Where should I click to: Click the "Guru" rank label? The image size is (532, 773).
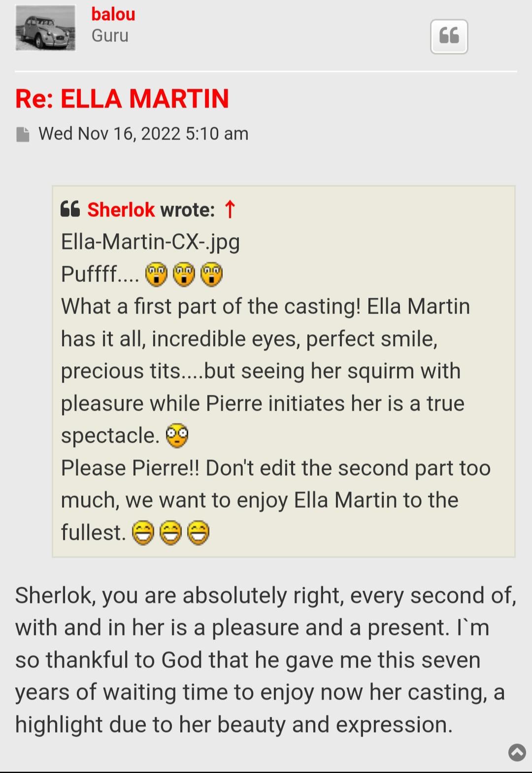(110, 35)
